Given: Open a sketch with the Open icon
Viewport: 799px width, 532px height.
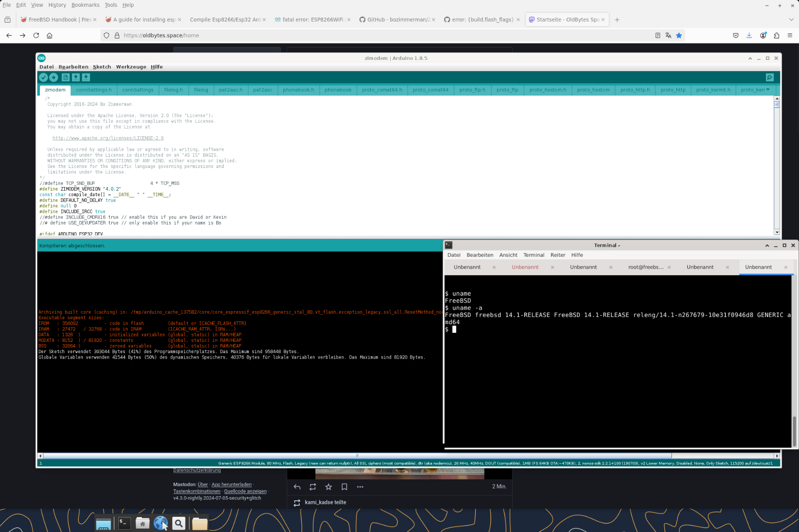Looking at the screenshot, I should point(76,77).
